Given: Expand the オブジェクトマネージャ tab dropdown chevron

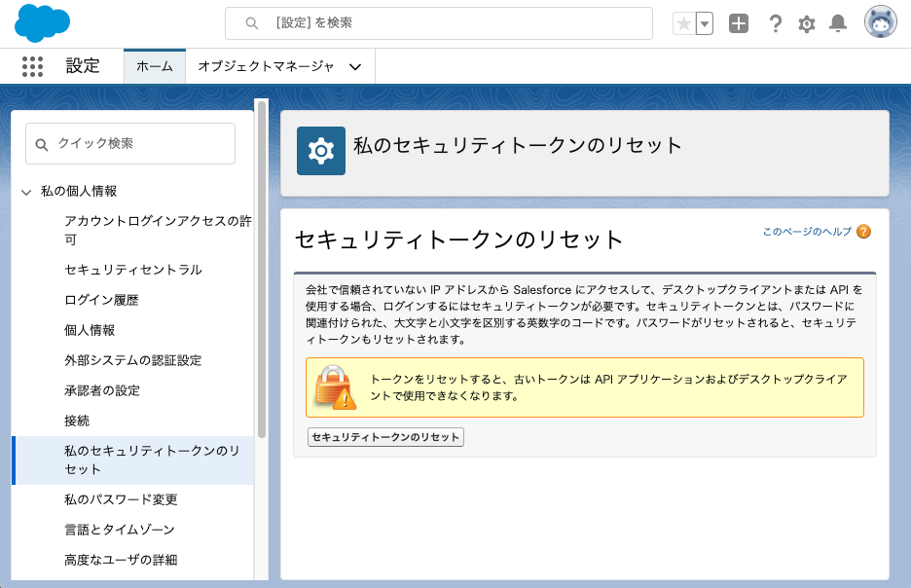Looking at the screenshot, I should coord(355,66).
